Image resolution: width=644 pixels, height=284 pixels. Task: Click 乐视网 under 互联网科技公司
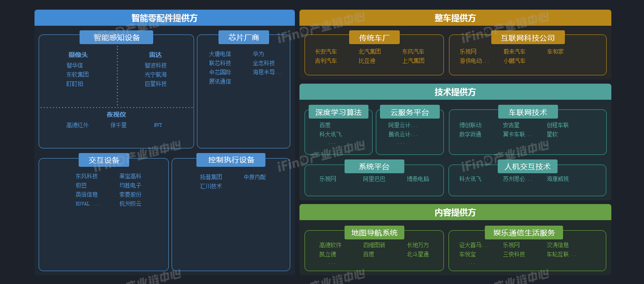tap(468, 51)
